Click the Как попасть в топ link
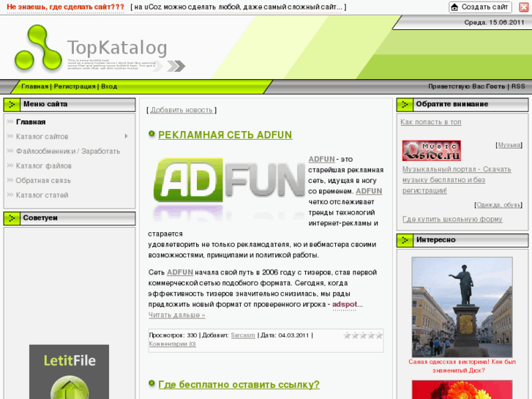 [431, 122]
